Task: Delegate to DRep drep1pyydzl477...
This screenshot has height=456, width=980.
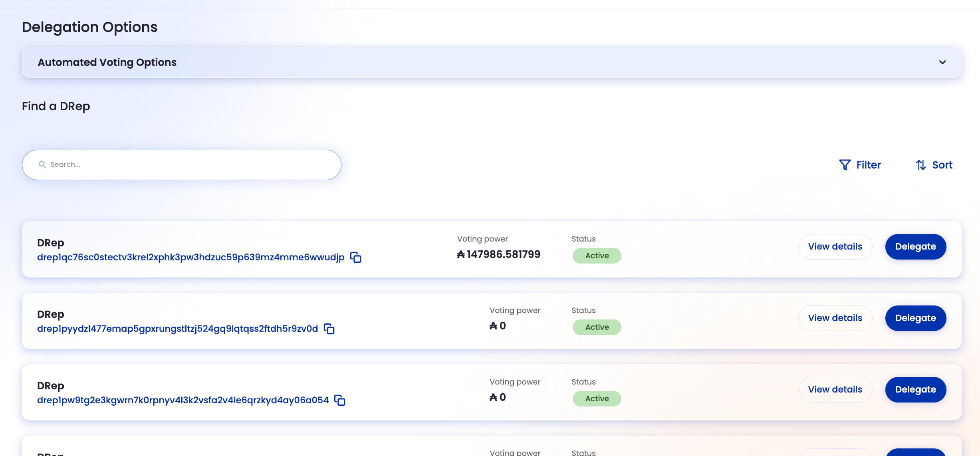Action: (916, 318)
